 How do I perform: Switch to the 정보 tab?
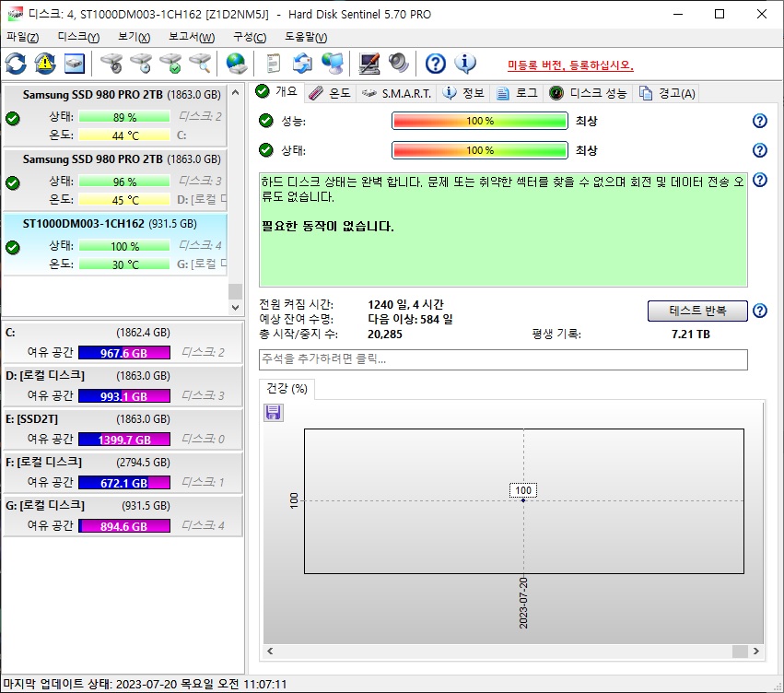pos(463,93)
